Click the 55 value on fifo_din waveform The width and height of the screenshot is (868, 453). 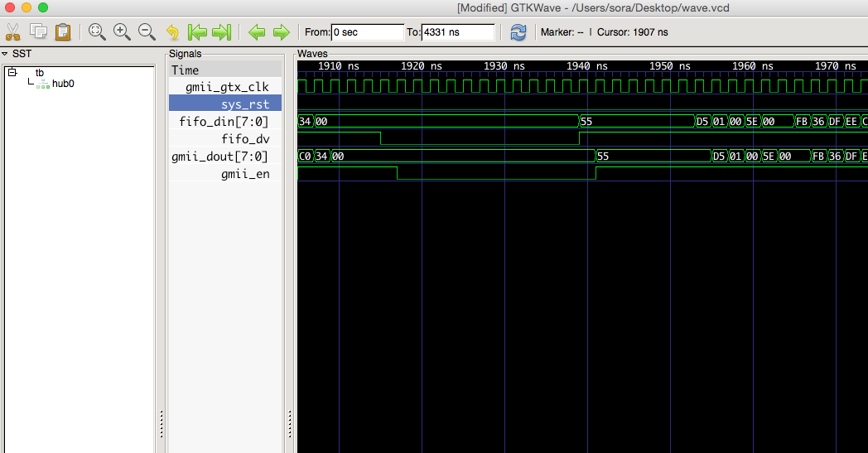[586, 122]
